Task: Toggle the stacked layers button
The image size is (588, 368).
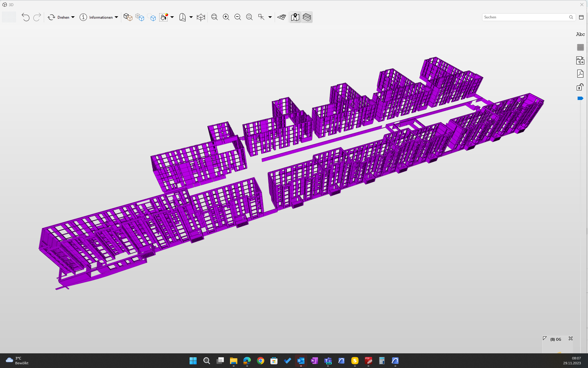Action: tap(307, 17)
